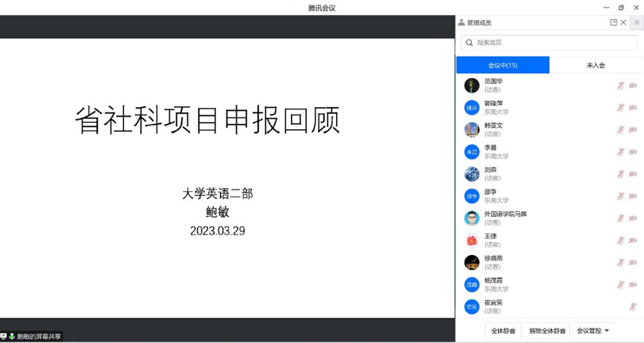
Task: Minimize the 腾讯会议 window
Action: click(606, 7)
